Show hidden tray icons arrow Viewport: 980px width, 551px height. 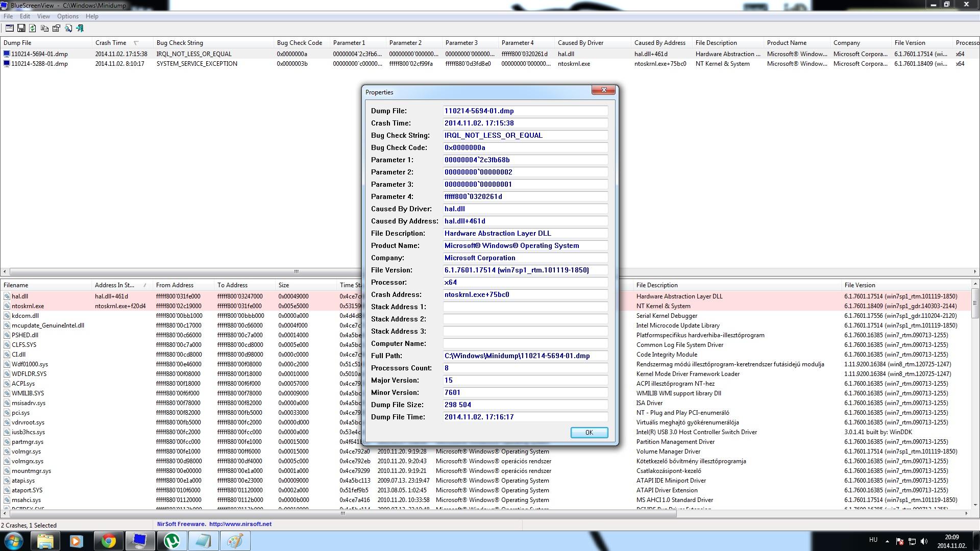coord(887,541)
